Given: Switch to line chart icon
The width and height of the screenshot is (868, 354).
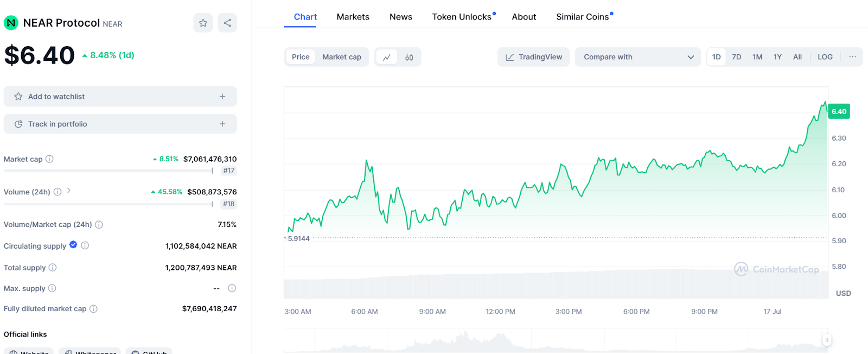Looking at the screenshot, I should (x=387, y=57).
